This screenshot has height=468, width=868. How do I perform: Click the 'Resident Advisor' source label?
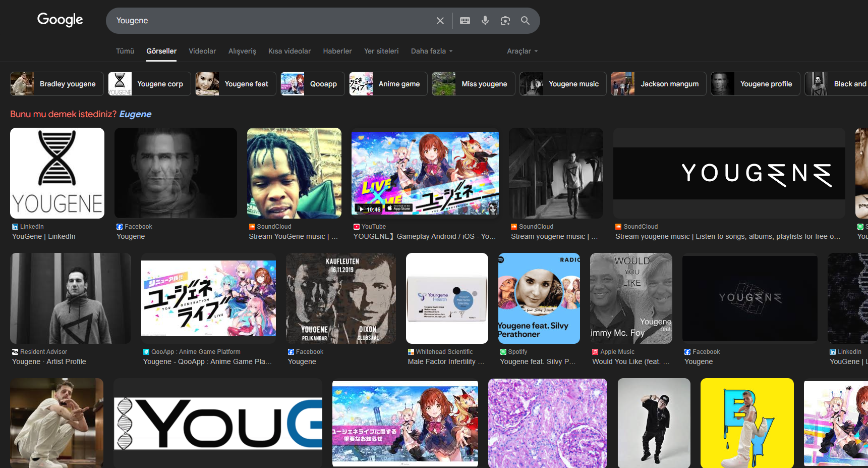coord(43,352)
